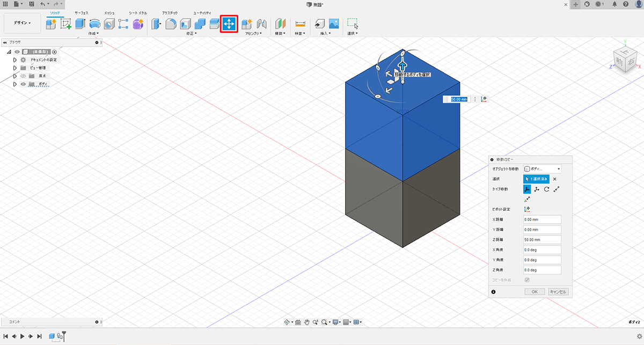Clear selection with the X button

click(x=555, y=179)
